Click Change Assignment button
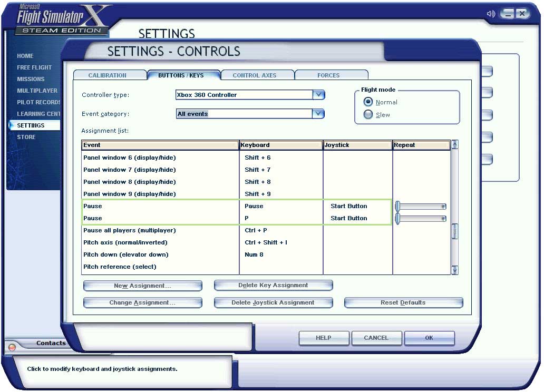 (143, 302)
